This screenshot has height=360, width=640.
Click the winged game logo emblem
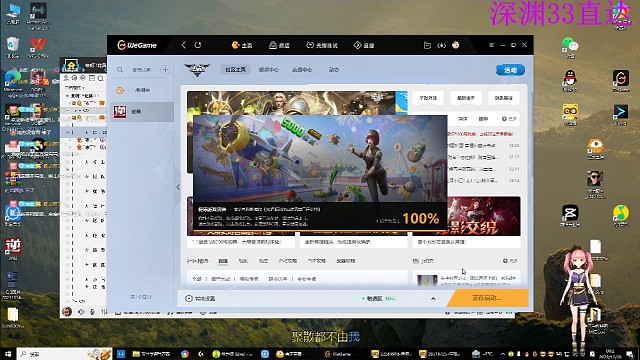(197, 70)
